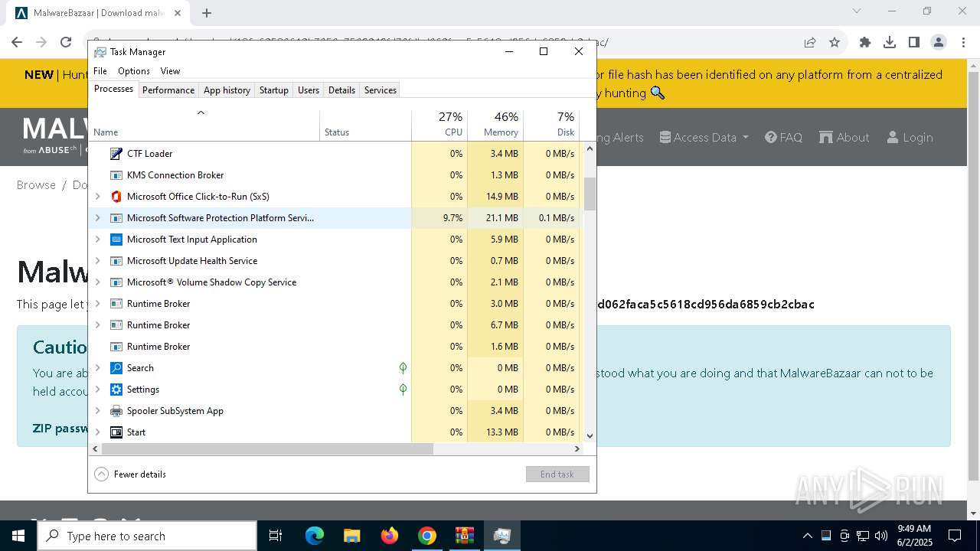Click the Volume Shadow Copy Service icon
The image size is (980, 551).
(x=116, y=282)
